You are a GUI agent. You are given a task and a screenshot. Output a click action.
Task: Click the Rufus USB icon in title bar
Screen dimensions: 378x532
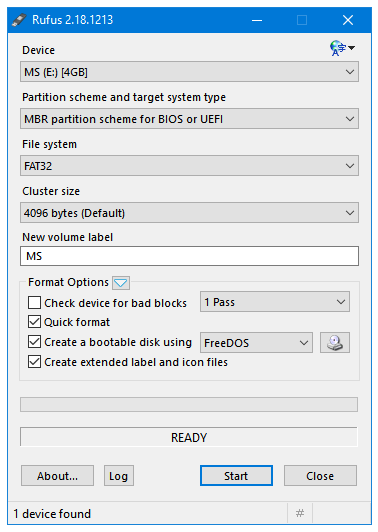[19, 20]
